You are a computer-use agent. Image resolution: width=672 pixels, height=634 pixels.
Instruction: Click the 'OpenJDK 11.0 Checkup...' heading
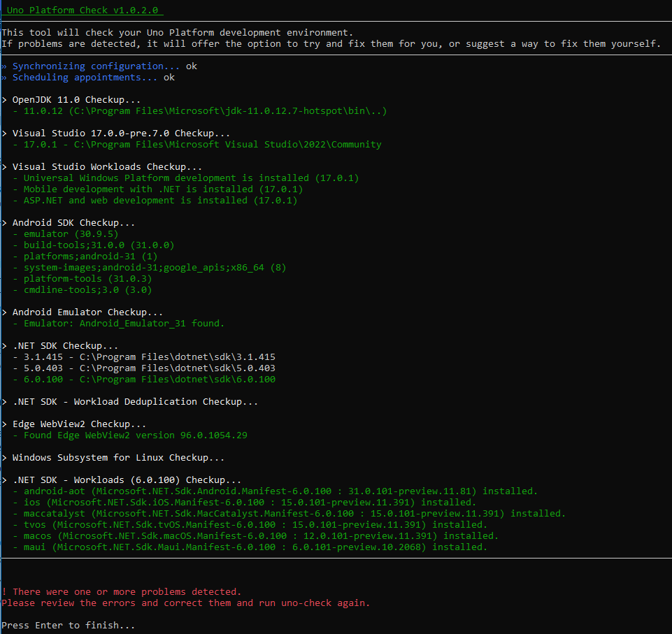[71, 99]
